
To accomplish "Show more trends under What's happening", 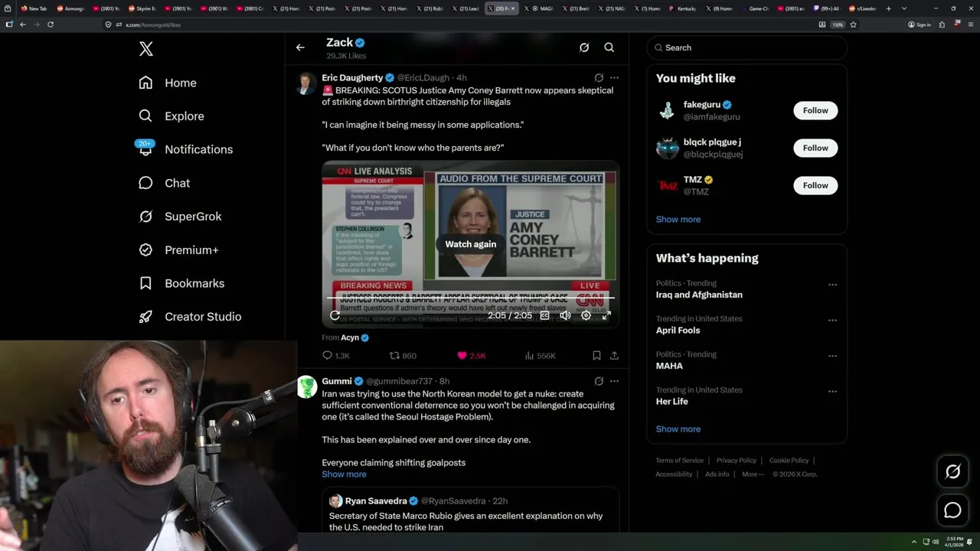I will tap(678, 429).
